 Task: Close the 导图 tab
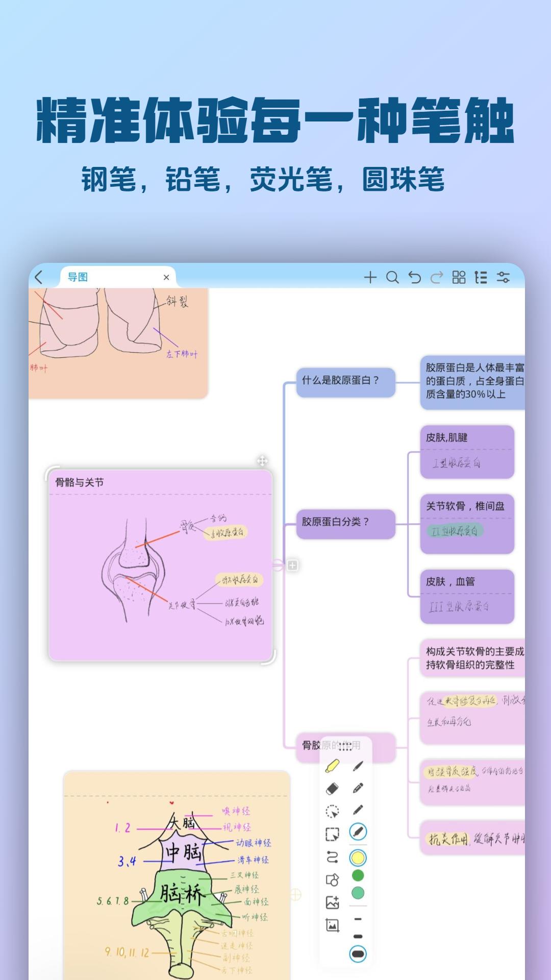click(166, 277)
